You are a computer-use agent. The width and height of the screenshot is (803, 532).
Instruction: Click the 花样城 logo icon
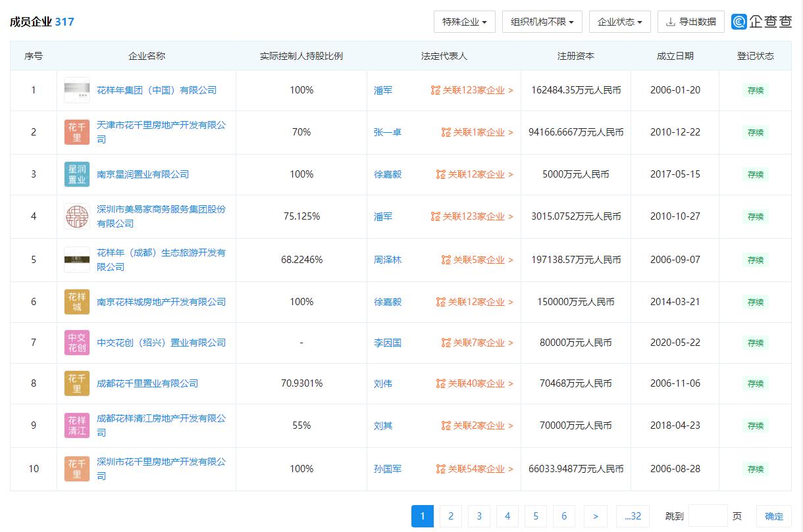coord(77,302)
